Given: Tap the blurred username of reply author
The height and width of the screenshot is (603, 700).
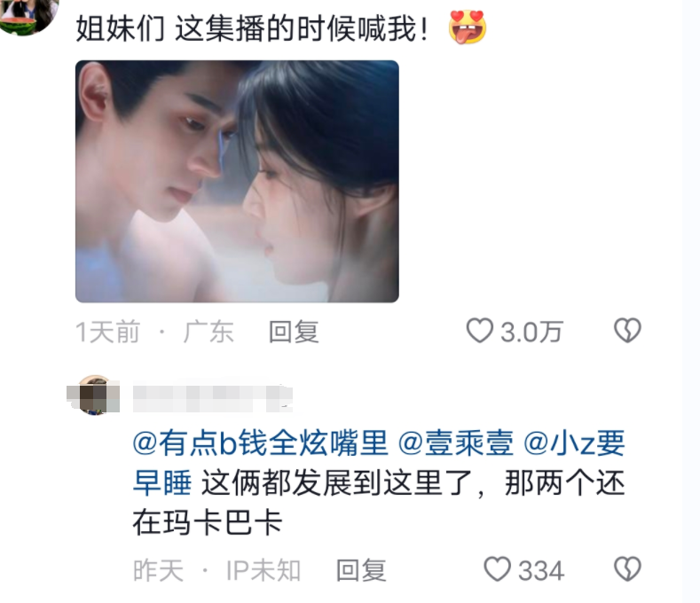Looking at the screenshot, I should [213, 397].
